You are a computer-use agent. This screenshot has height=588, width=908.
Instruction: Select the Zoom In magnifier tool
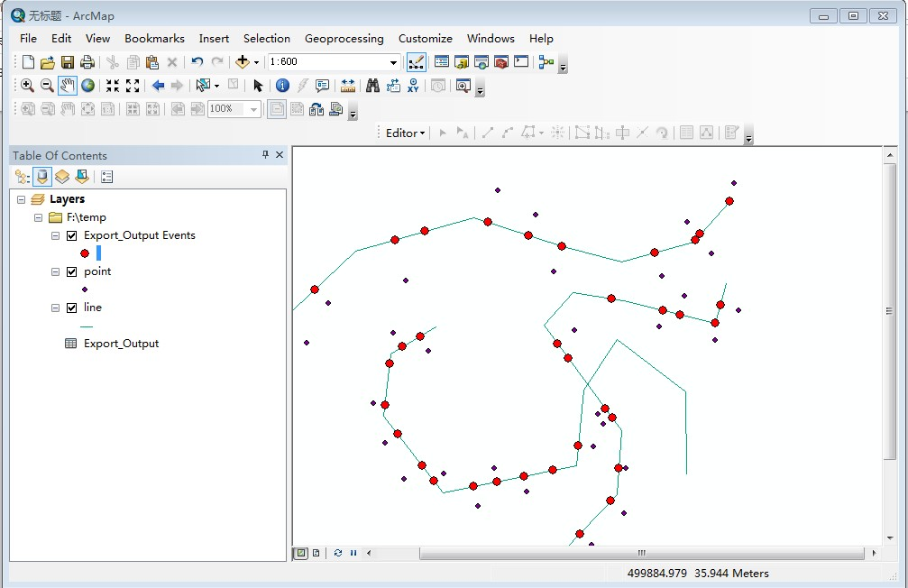pyautogui.click(x=27, y=86)
